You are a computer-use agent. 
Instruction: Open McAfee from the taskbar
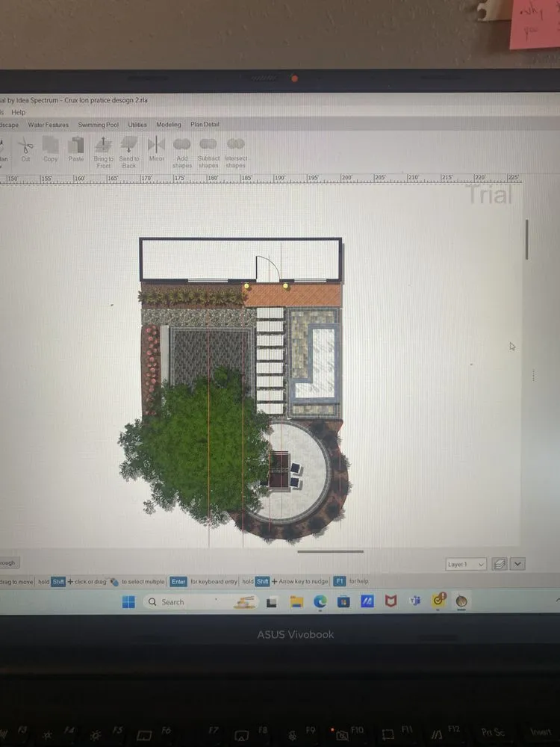tap(391, 601)
